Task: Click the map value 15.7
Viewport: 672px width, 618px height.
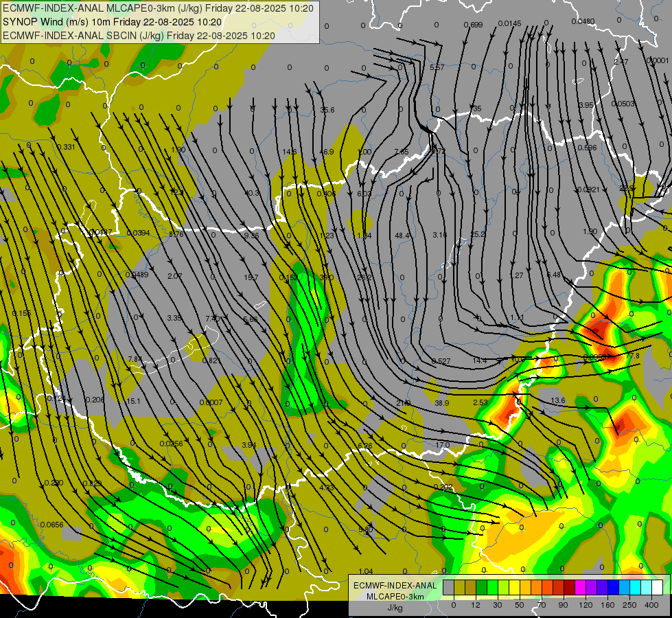Action: pos(251,277)
